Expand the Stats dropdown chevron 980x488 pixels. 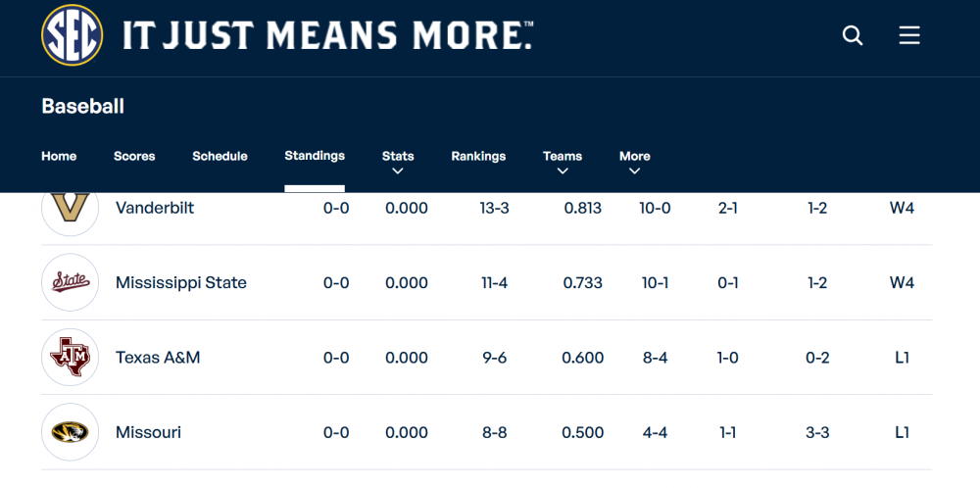pos(398,171)
